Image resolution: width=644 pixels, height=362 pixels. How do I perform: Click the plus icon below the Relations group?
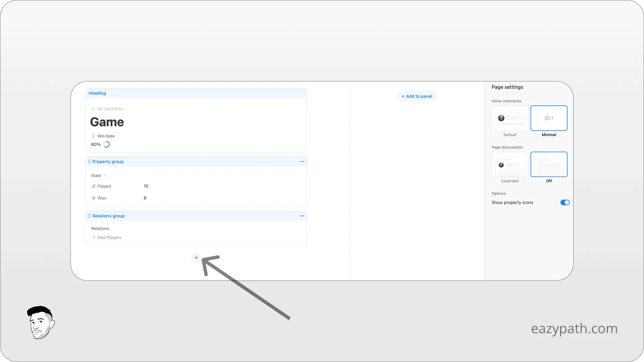[196, 257]
